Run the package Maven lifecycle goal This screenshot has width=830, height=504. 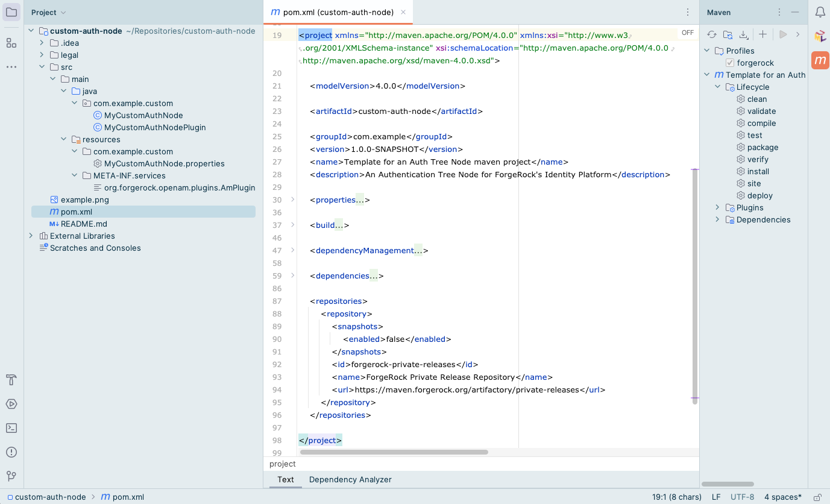[x=762, y=147]
